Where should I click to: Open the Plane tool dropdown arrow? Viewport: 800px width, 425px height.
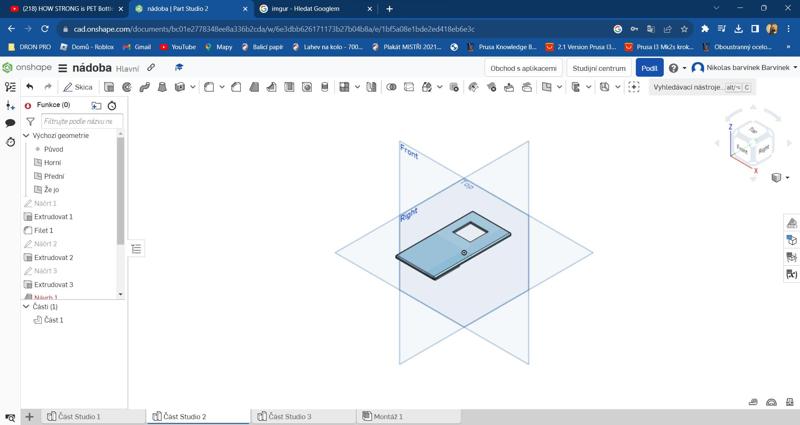pyautogui.click(x=560, y=87)
